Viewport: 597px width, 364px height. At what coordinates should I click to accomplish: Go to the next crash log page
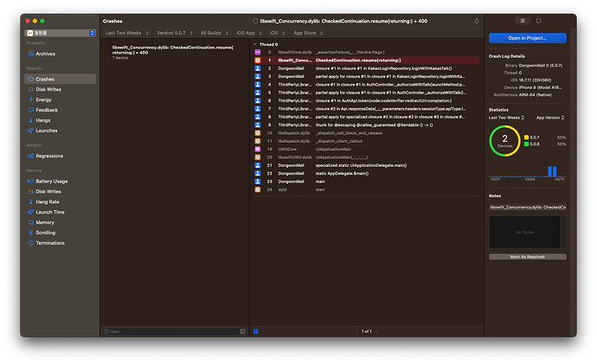click(x=377, y=332)
